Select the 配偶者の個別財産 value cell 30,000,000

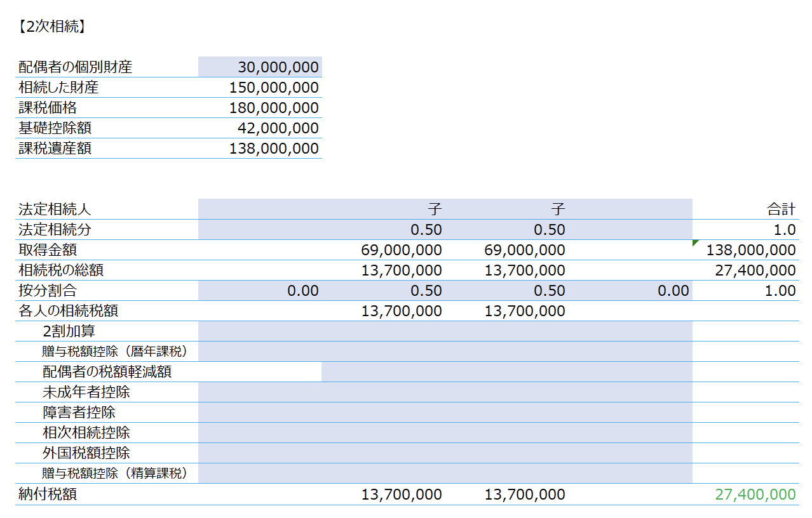coord(260,67)
